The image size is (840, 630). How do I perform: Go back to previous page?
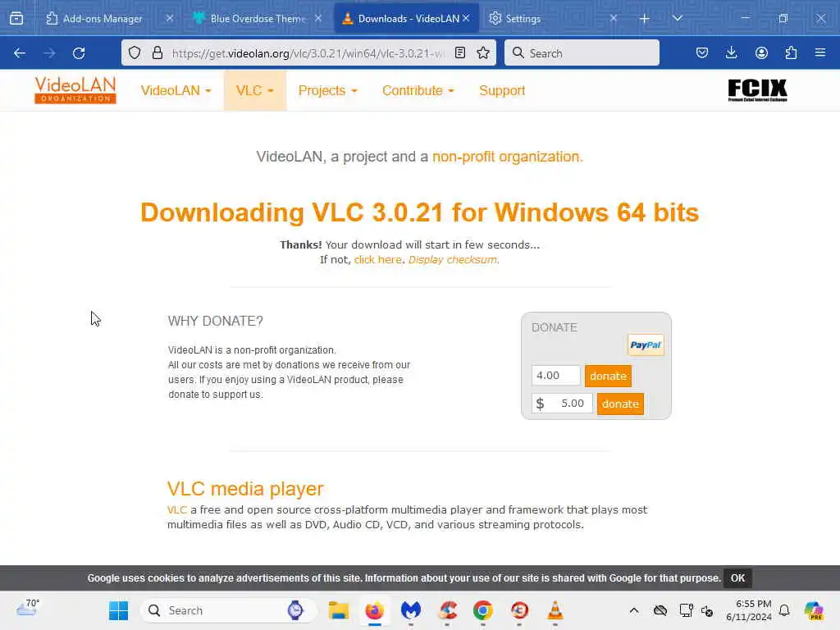(20, 53)
